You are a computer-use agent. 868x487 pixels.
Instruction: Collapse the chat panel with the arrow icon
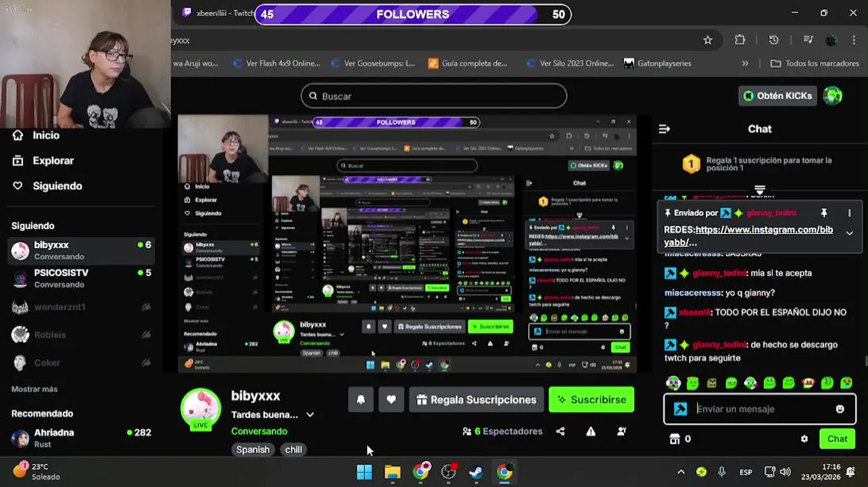[x=665, y=129]
